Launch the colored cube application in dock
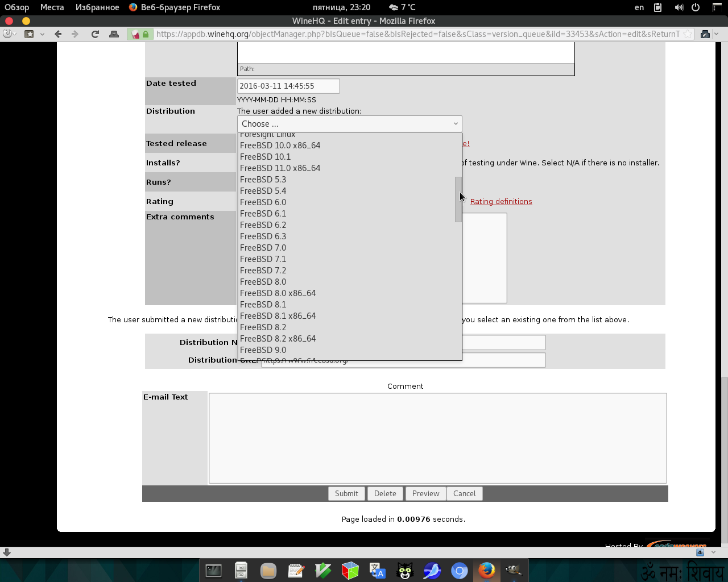This screenshot has width=728, height=582. pyautogui.click(x=350, y=570)
